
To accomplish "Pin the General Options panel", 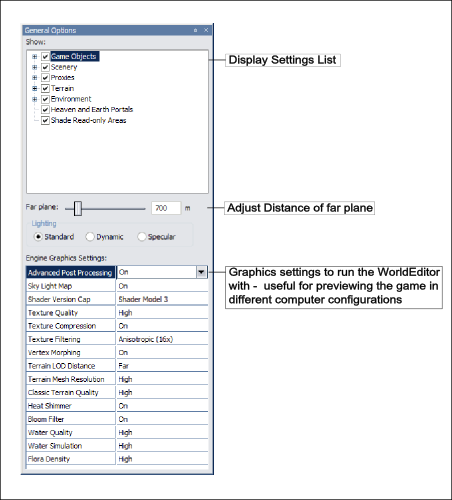I will point(195,30).
